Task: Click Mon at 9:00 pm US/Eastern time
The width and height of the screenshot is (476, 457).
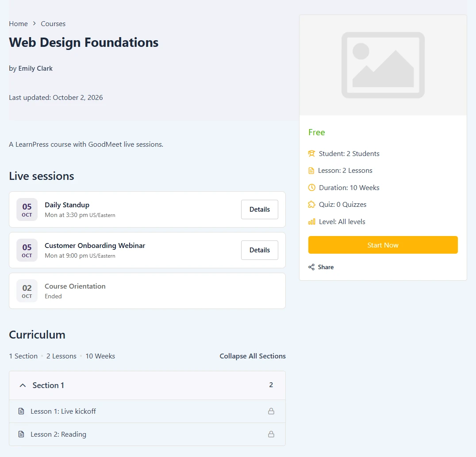Action: click(x=80, y=255)
